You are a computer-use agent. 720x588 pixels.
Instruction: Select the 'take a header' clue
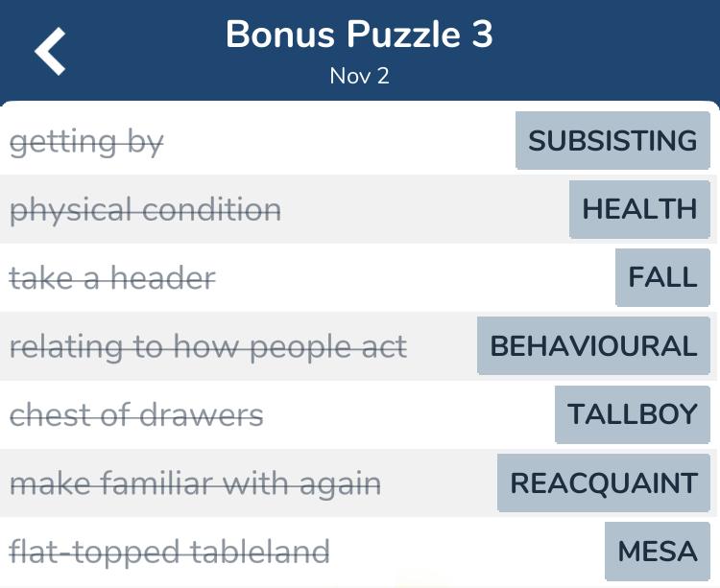click(112, 278)
